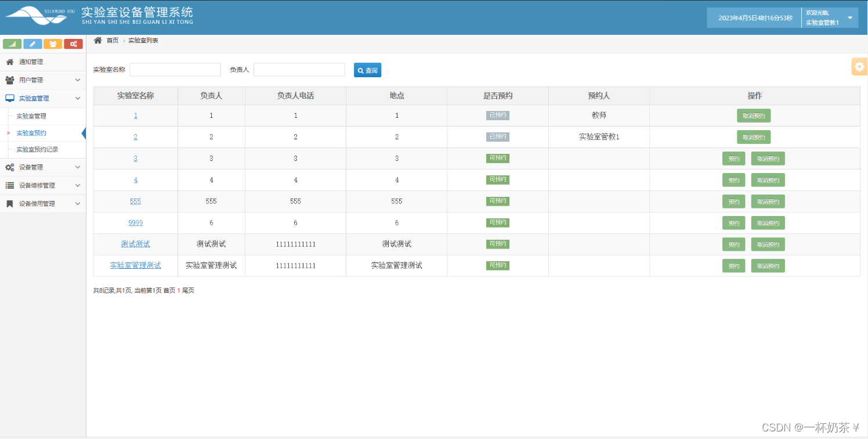Screen dimensions: 868x439
Task: Click the 实验室名称 search input
Action: click(x=175, y=70)
